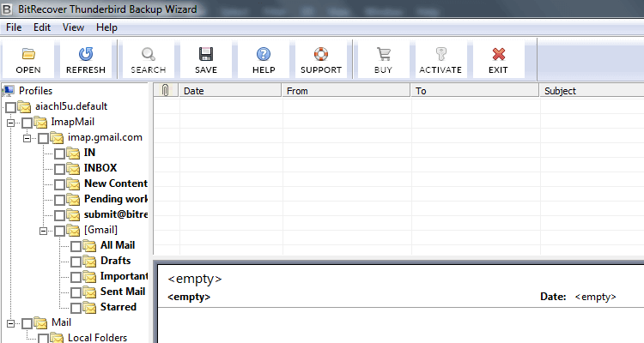Click the SEARCH magnifier toolbar icon
The height and width of the screenshot is (343, 644).
149,54
